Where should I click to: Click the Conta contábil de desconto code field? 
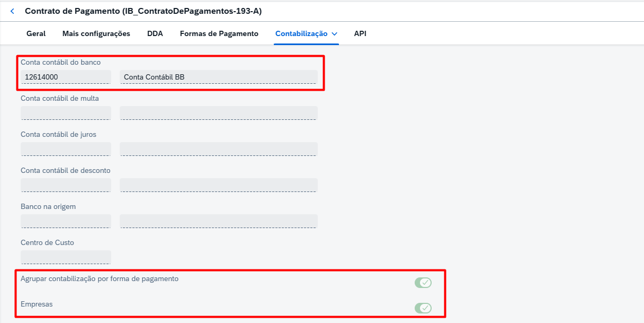(x=66, y=185)
